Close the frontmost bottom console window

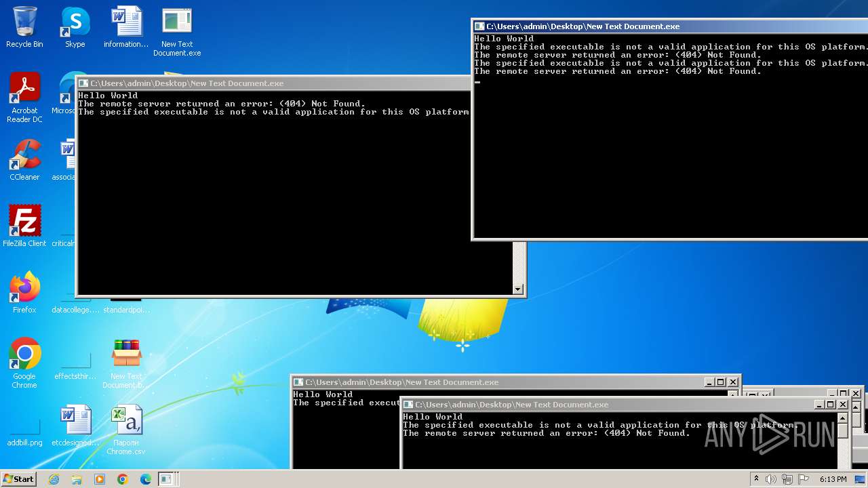coord(843,405)
